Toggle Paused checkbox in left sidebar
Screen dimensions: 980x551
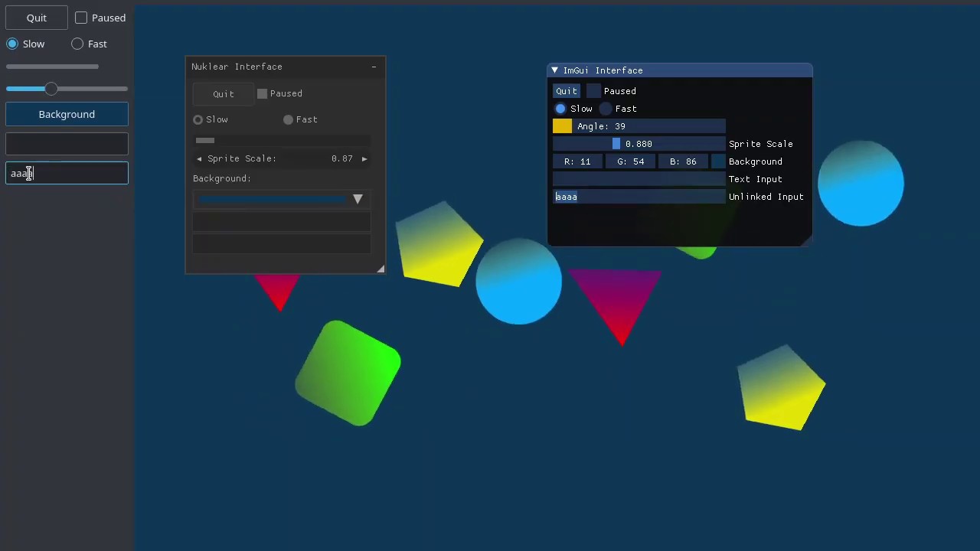(81, 18)
